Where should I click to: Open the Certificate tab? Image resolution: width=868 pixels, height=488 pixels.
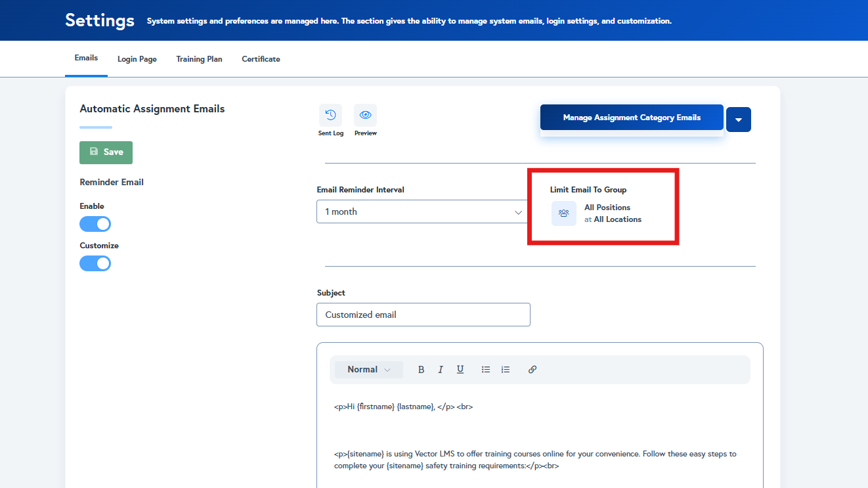pos(261,59)
